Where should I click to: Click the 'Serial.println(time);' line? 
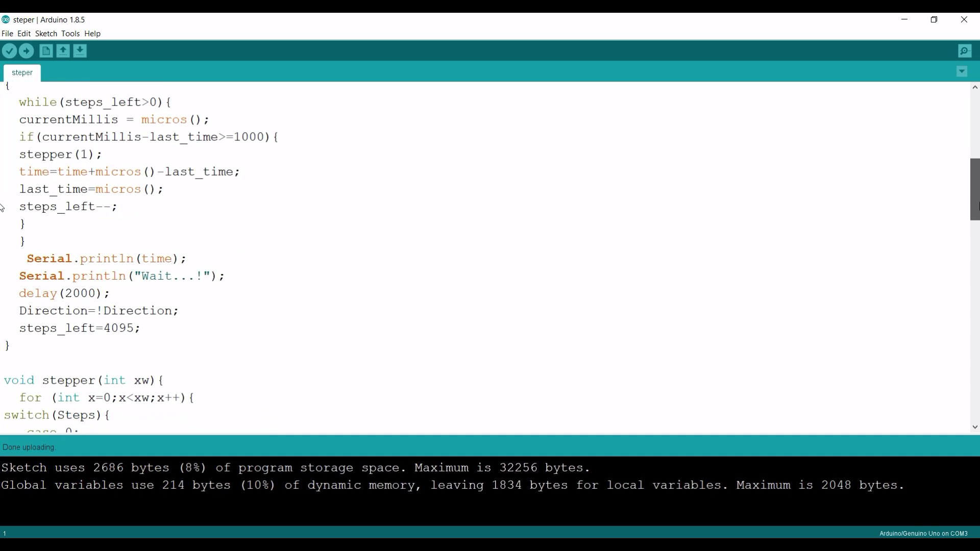click(x=107, y=259)
